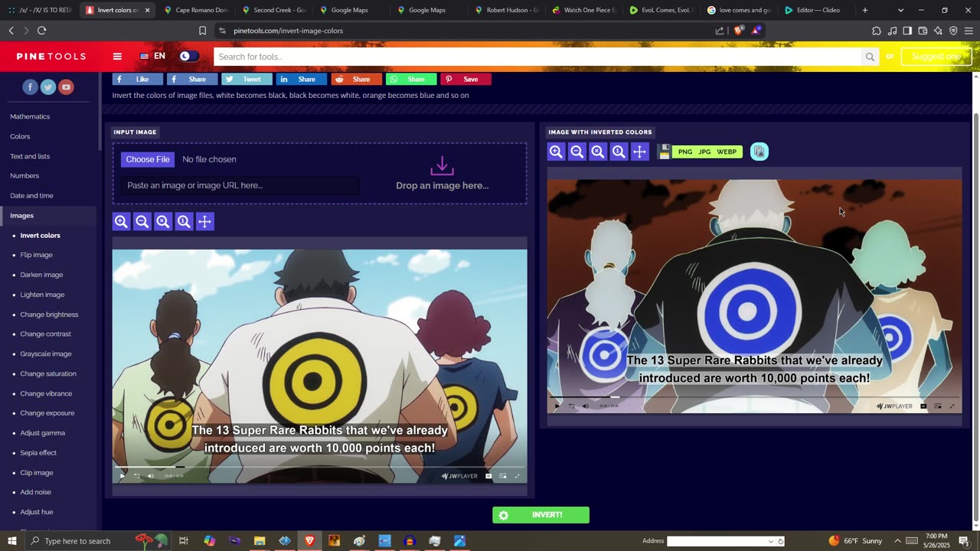This screenshot has width=980, height=551.
Task: Select Adjust hue tool
Action: pos(37,512)
